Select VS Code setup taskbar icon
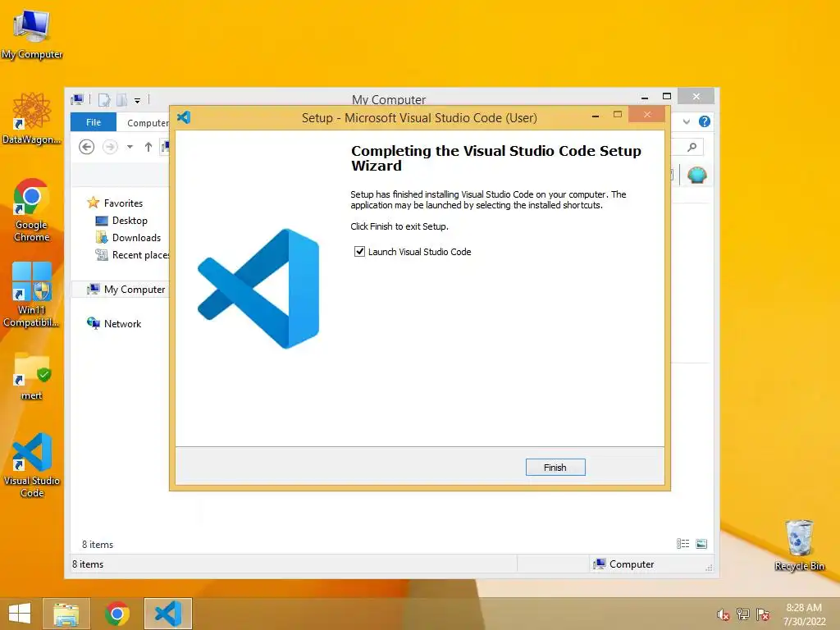The width and height of the screenshot is (840, 630). pyautogui.click(x=168, y=614)
